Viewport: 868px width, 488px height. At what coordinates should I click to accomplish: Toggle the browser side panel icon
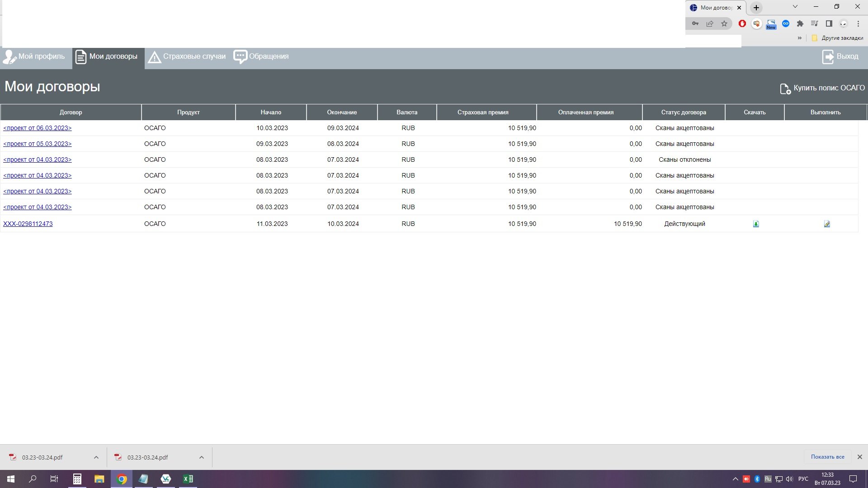(829, 24)
